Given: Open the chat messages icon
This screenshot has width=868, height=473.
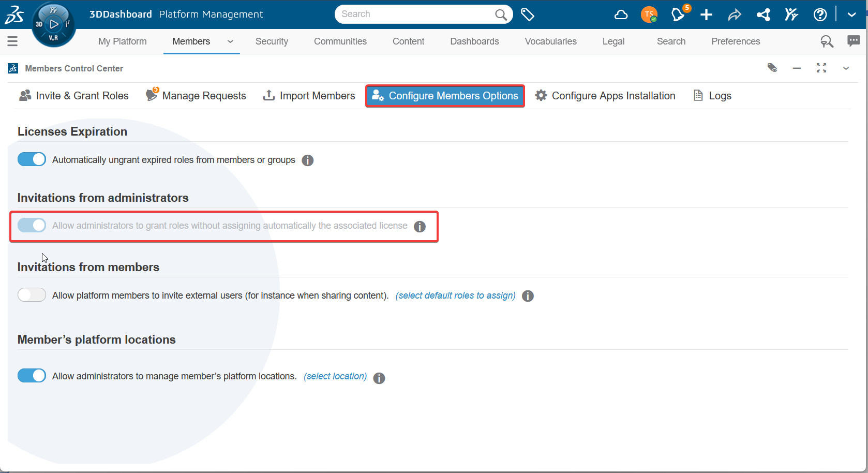Looking at the screenshot, I should (x=854, y=41).
